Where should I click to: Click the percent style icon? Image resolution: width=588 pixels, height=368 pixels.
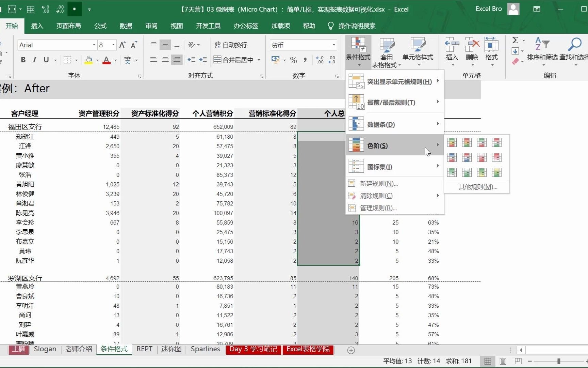point(293,60)
